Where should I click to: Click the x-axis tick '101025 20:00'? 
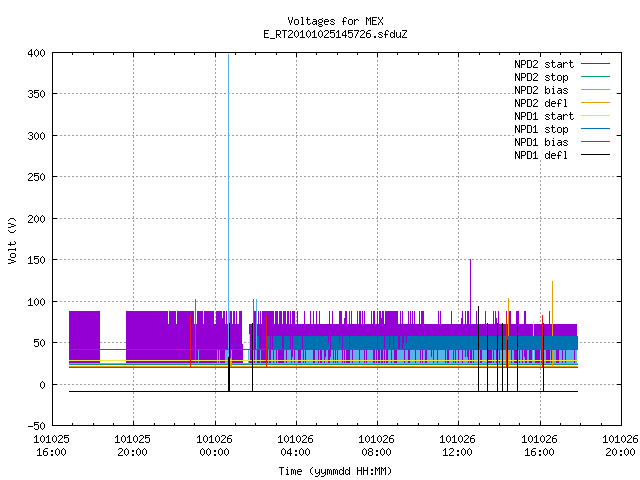pyautogui.click(x=133, y=446)
